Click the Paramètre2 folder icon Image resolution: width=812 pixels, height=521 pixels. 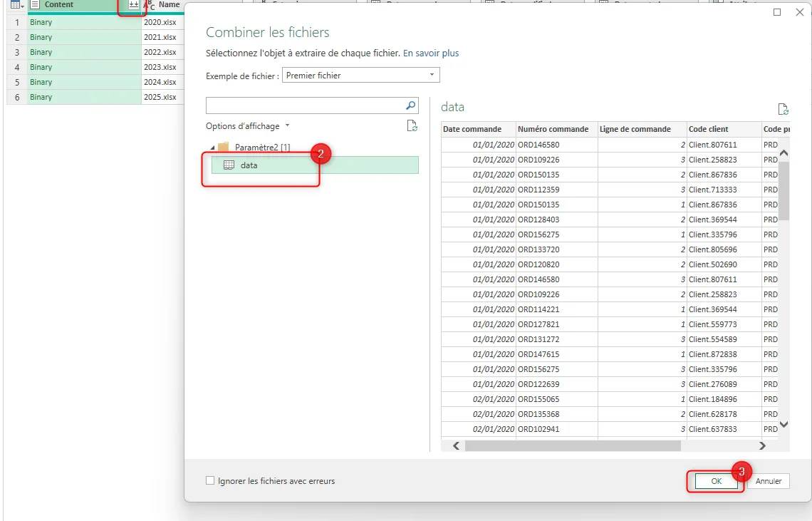tap(224, 148)
